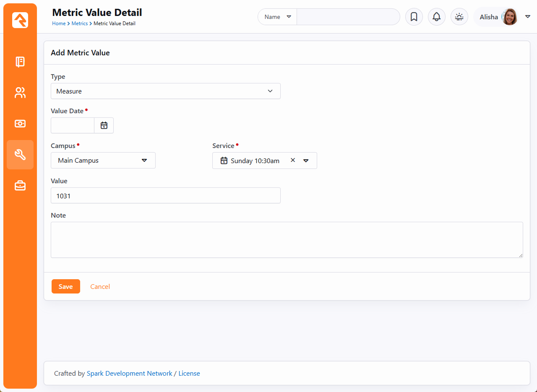Click into the Note text area
Screen dimensions: 537x392
coord(287,239)
